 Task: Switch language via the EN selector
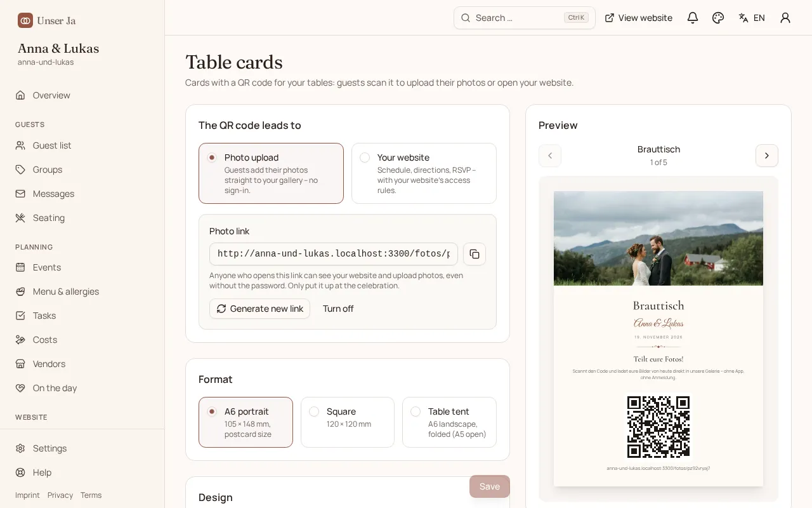752,18
